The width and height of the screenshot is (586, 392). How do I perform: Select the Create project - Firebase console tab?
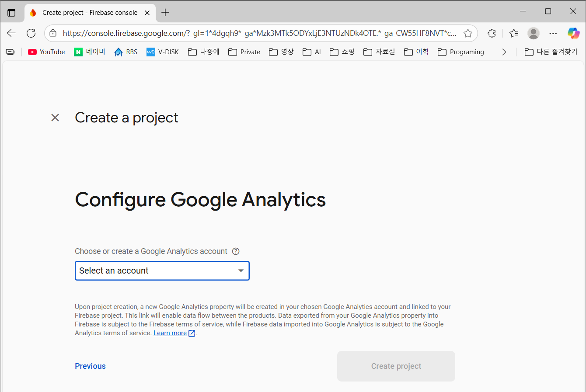[90, 13]
